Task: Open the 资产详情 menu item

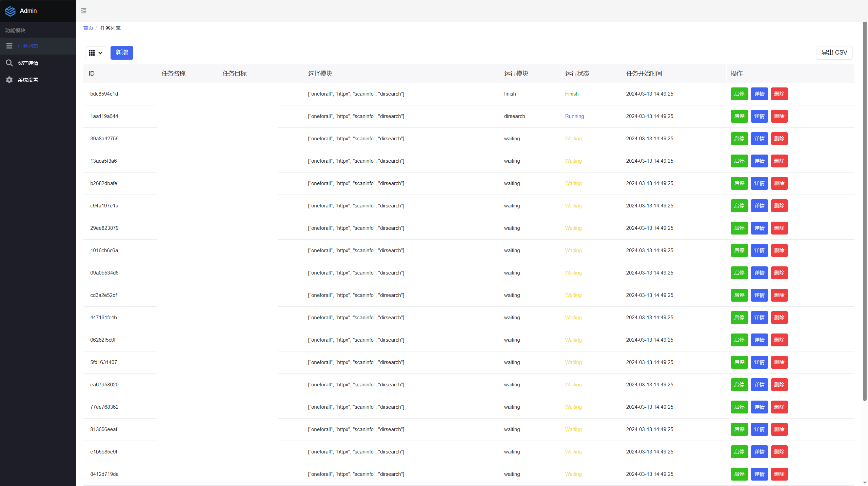Action: (x=28, y=63)
